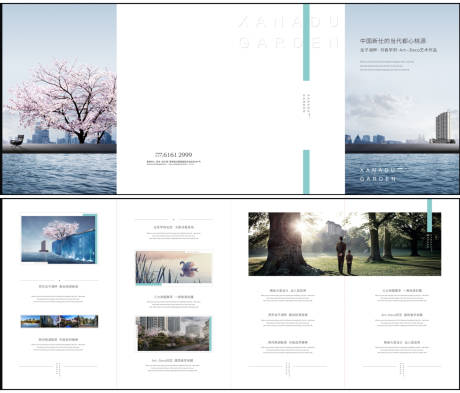This screenshot has height=393, width=460.
Task: Click the short teal bar near phone number
Action: coord(306,172)
